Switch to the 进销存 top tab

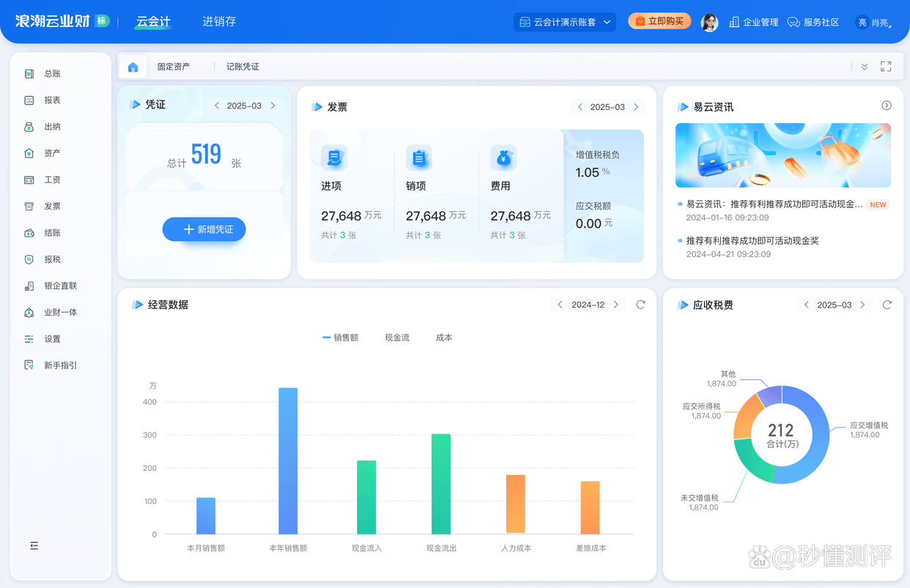point(219,22)
